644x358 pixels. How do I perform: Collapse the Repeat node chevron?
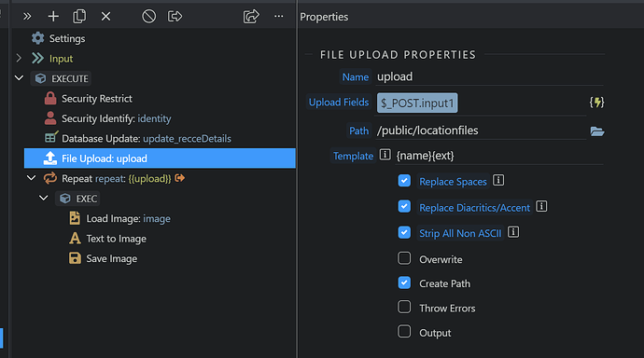(x=31, y=178)
